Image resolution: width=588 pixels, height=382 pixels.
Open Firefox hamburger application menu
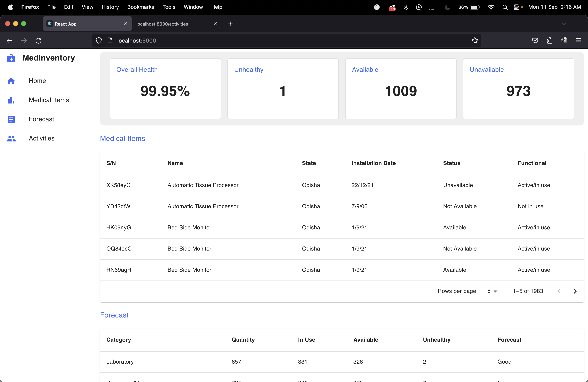578,41
